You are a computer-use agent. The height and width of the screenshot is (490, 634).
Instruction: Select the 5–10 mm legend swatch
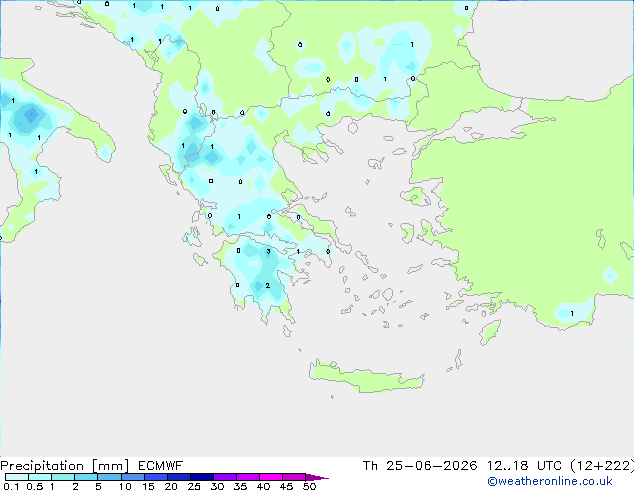click(110, 477)
